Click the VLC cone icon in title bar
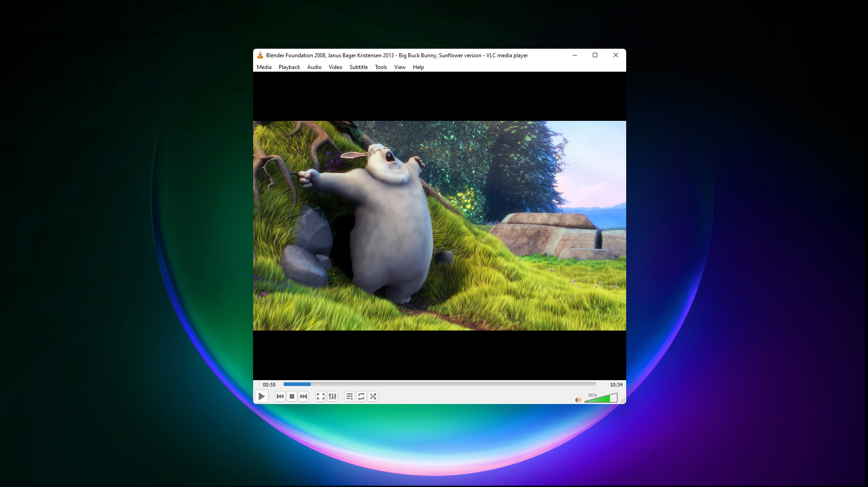 coord(259,55)
